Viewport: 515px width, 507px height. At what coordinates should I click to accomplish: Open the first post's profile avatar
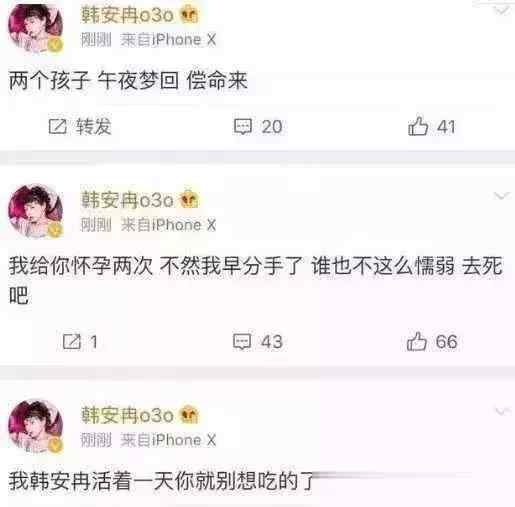click(36, 28)
